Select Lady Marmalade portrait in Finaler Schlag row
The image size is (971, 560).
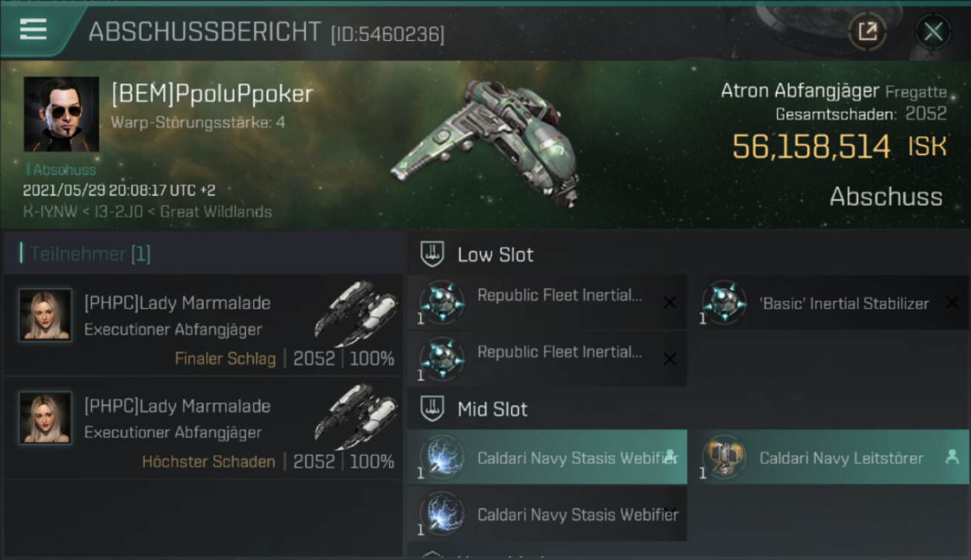coord(46,315)
